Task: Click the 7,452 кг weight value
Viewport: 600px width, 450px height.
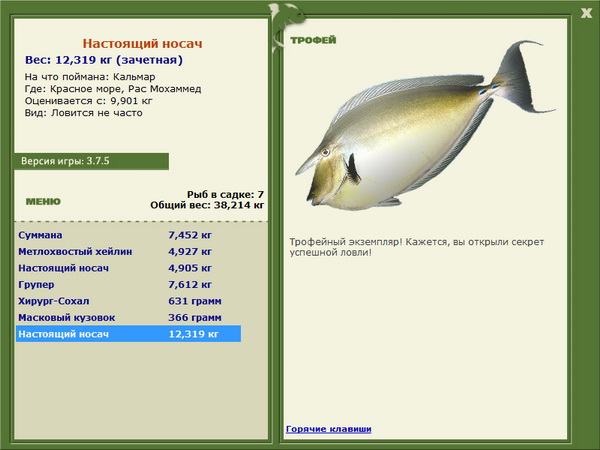Action: (x=190, y=235)
